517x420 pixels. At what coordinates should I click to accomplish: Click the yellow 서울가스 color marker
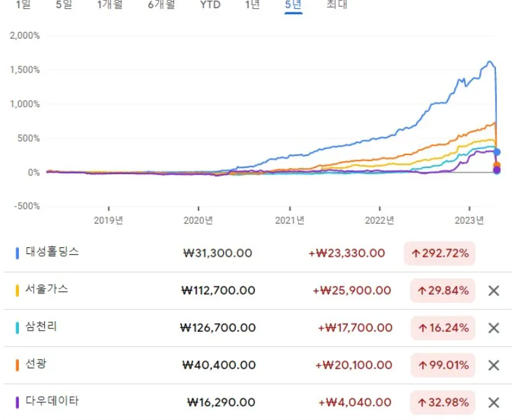pyautogui.click(x=17, y=291)
